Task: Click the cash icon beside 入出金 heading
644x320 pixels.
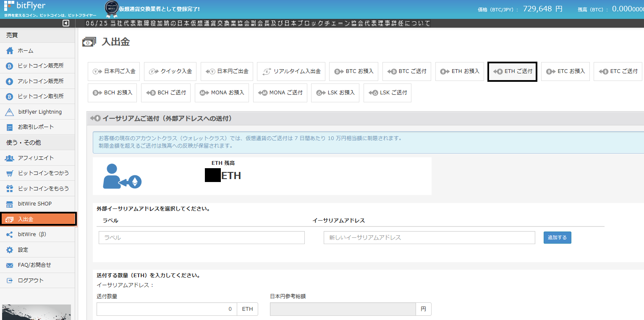Action: click(89, 42)
